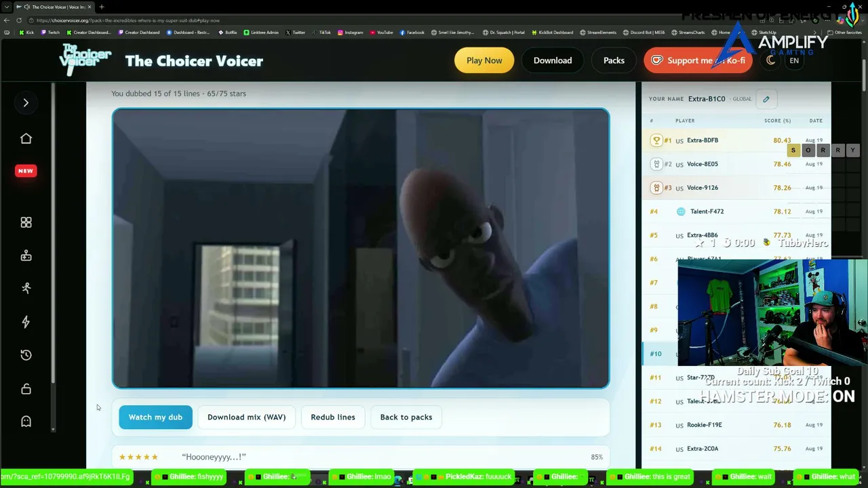The height and width of the screenshot is (488, 868).
Task: Open the robot icon in the sidebar
Action: point(26,256)
